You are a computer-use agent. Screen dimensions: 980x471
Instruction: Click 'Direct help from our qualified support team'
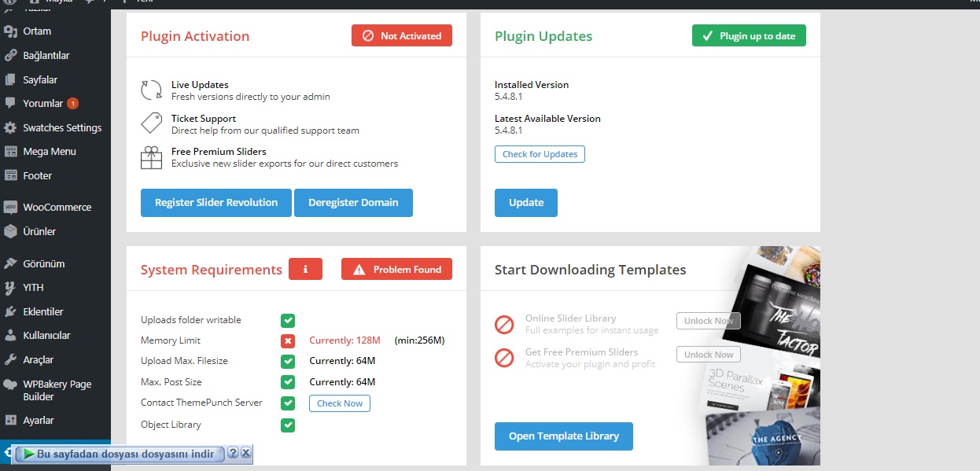tap(265, 131)
